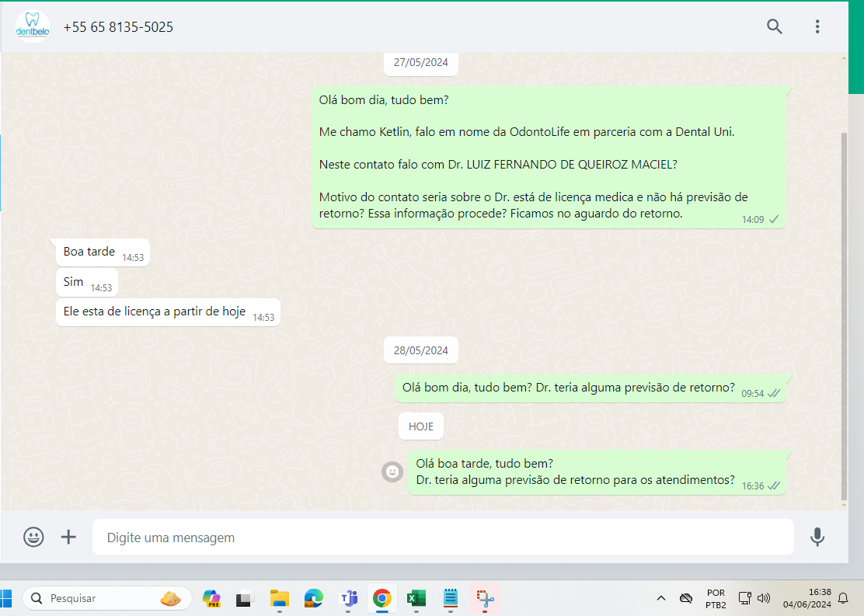Open Microsoft Teams from the taskbar

point(348,598)
